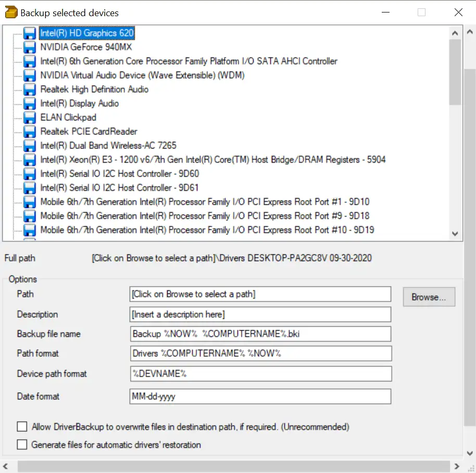Select NVIDIA GeForce 940MX in the list

click(86, 47)
